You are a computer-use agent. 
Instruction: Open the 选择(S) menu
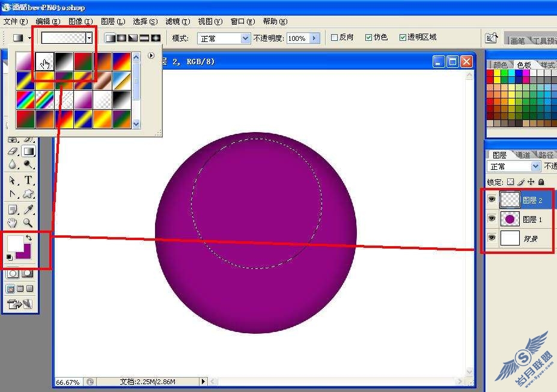(x=145, y=22)
